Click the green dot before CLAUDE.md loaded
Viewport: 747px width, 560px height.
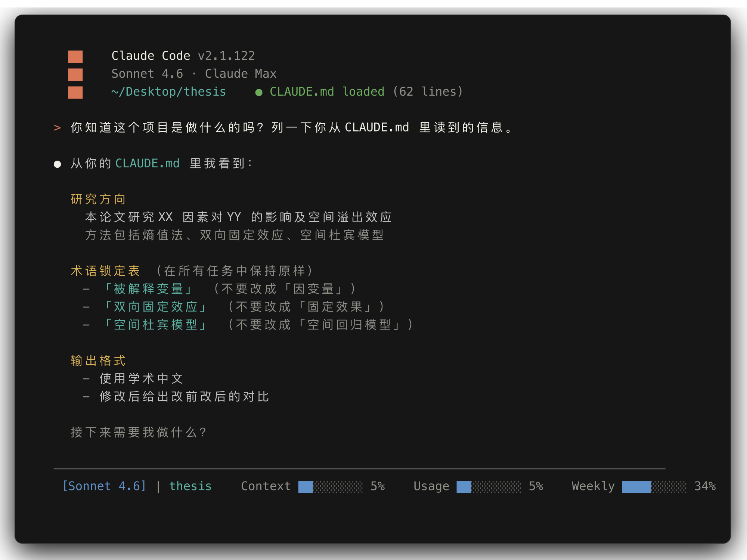click(x=258, y=92)
